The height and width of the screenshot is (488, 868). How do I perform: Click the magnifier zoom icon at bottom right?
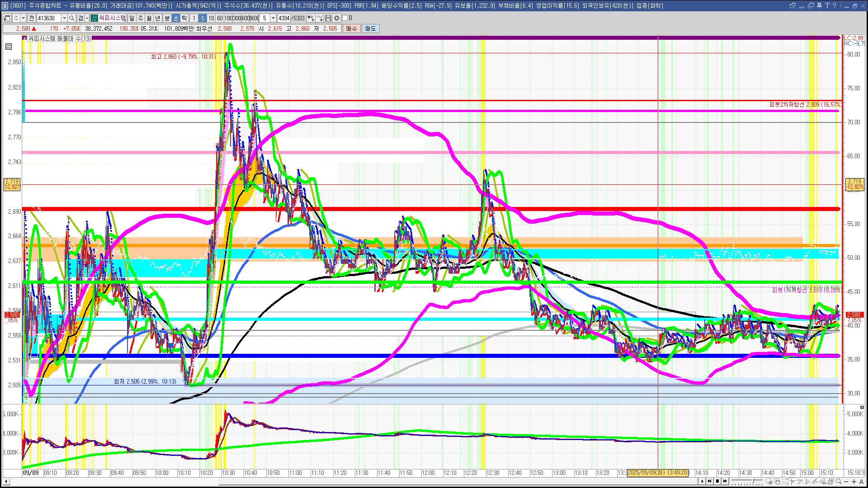pos(839,482)
